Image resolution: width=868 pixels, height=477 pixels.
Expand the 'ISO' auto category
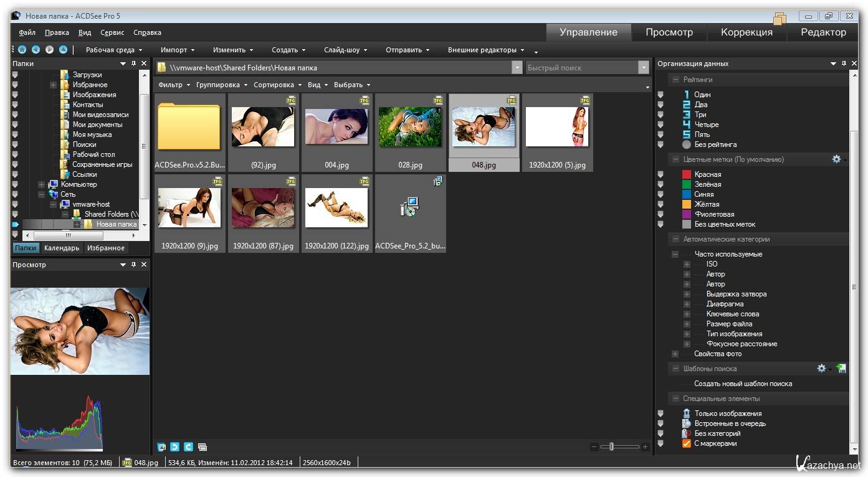pyautogui.click(x=687, y=264)
